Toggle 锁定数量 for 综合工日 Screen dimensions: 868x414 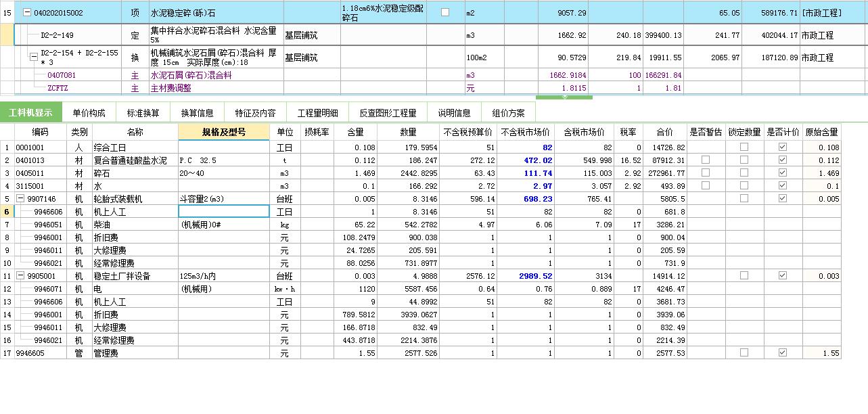point(744,147)
